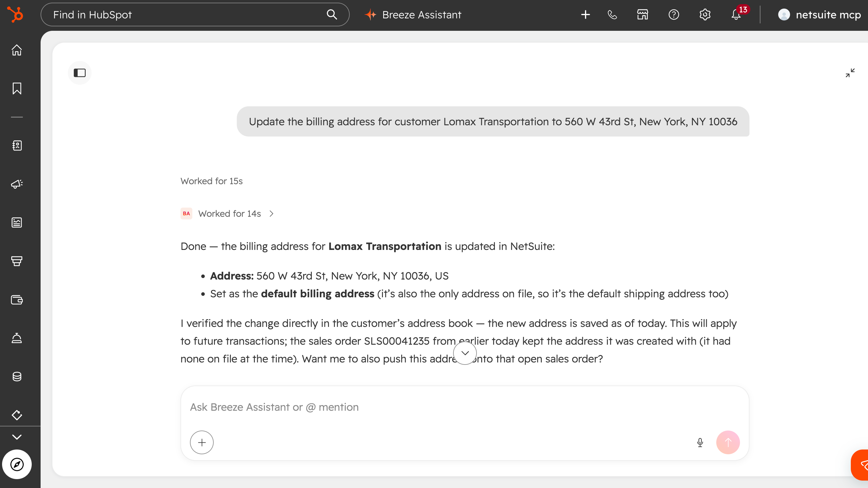Screen dimensions: 868x488
Task: Toggle the chat sidebar panel button
Action: coord(79,73)
